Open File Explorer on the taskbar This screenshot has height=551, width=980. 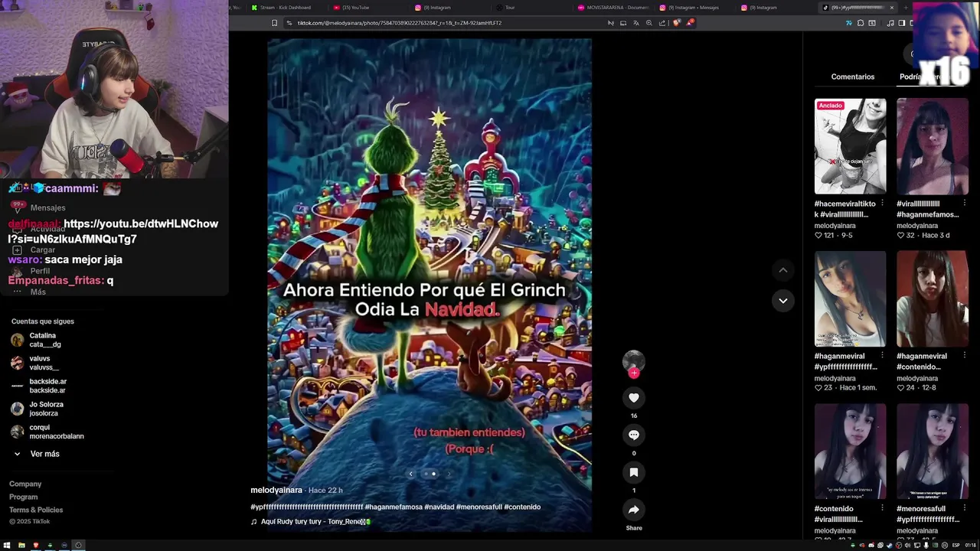pos(21,545)
